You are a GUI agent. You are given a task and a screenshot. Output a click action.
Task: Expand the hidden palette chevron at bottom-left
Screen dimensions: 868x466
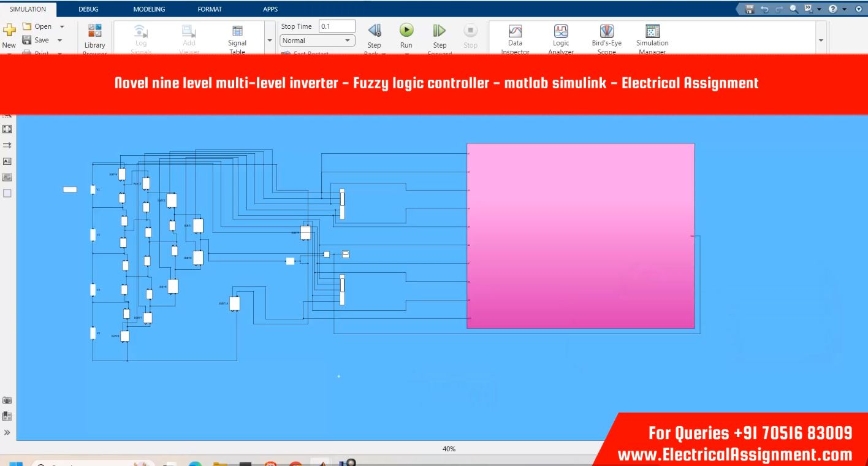pyautogui.click(x=7, y=432)
